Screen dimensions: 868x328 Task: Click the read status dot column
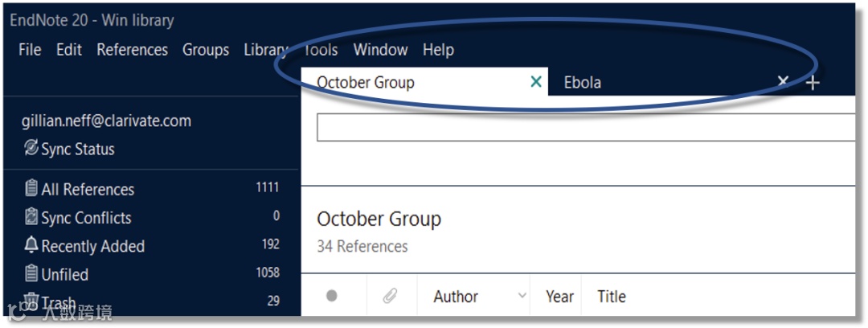tap(332, 297)
